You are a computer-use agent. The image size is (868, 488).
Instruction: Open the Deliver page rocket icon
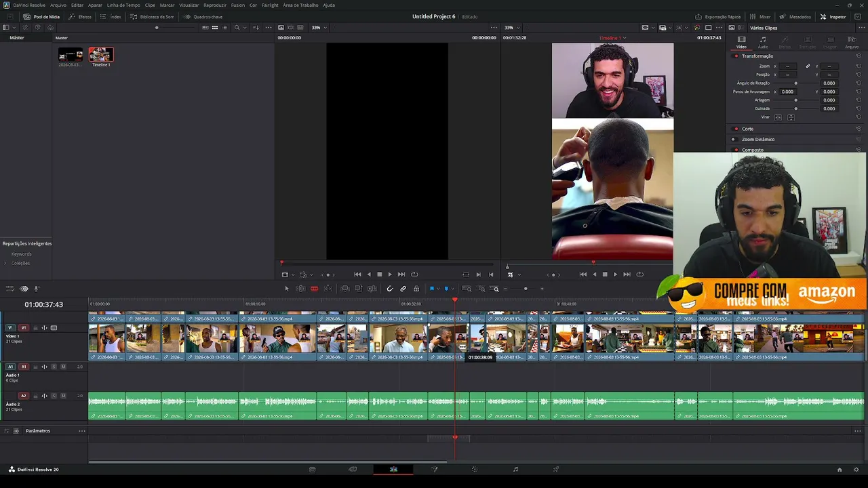click(556, 469)
